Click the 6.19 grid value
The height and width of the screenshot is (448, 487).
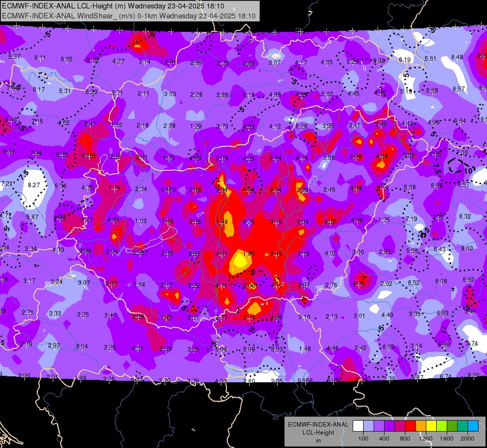pos(405,60)
